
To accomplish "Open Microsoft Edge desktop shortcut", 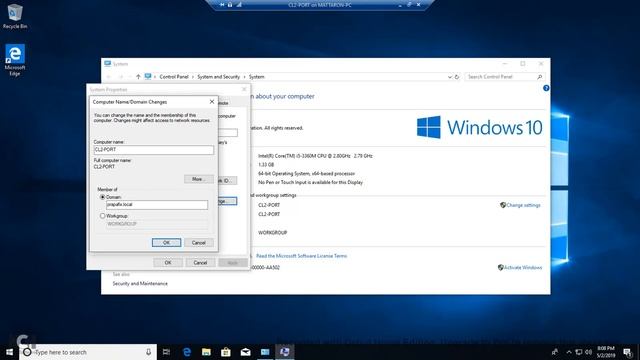I will (15, 60).
